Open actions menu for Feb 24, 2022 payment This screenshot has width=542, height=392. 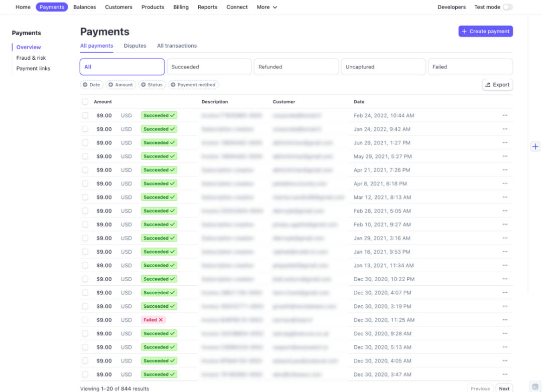coord(505,115)
